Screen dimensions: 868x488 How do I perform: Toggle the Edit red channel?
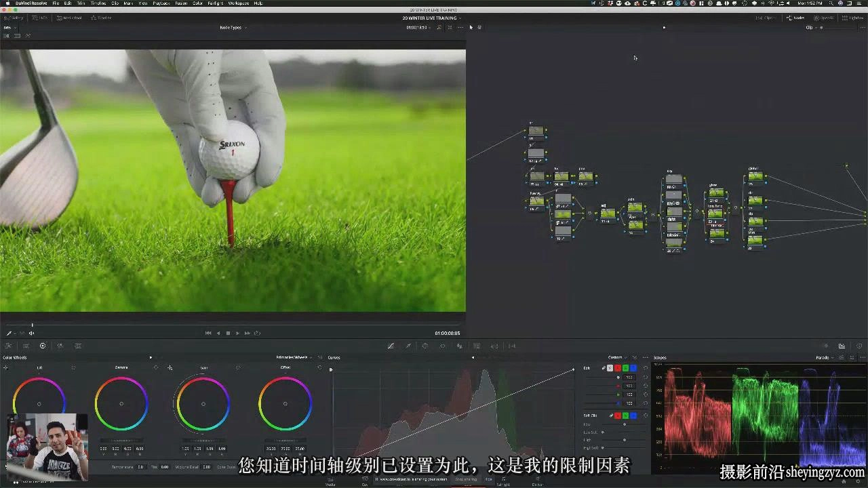tap(618, 368)
